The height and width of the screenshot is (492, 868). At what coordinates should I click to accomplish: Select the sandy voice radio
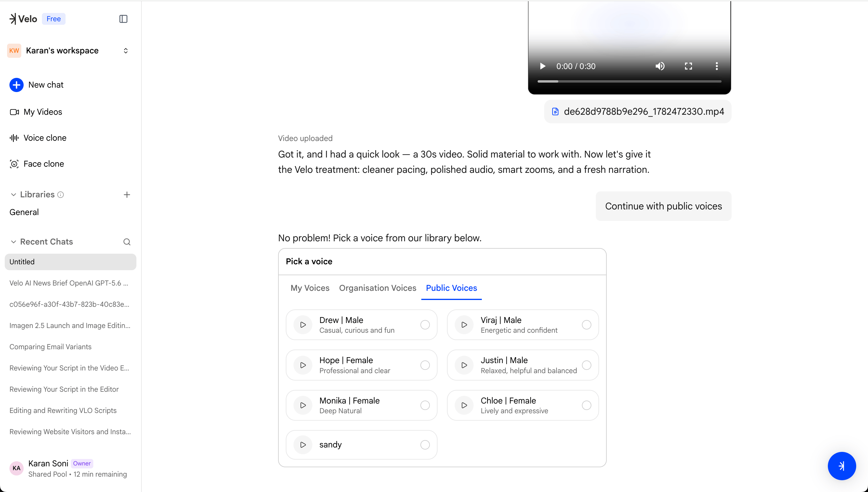coord(425,445)
